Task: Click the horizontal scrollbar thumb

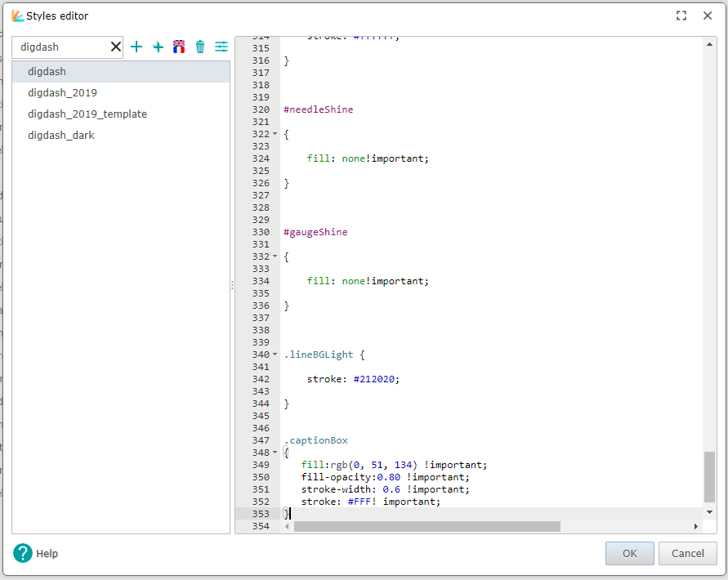Action: [427, 526]
